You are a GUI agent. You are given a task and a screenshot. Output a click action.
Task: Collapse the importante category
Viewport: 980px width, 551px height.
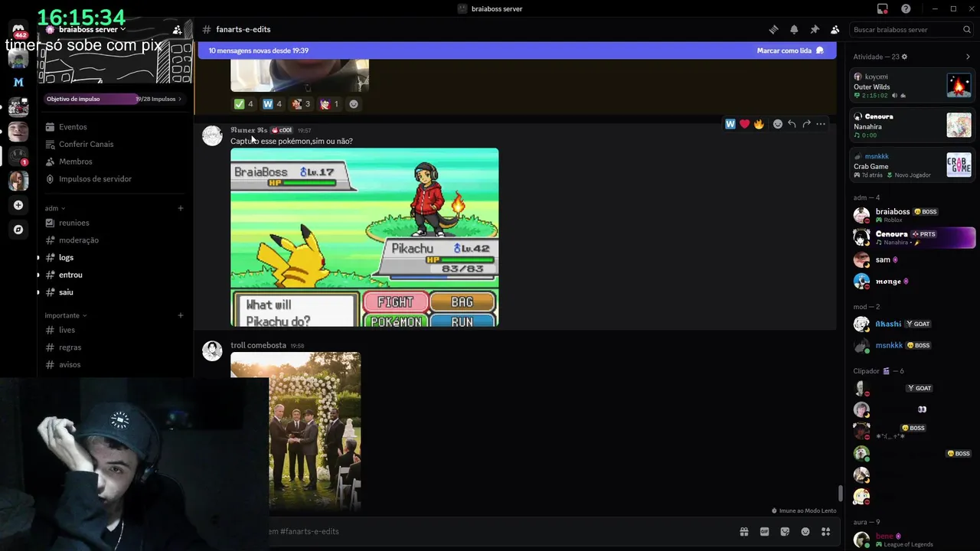tap(66, 315)
